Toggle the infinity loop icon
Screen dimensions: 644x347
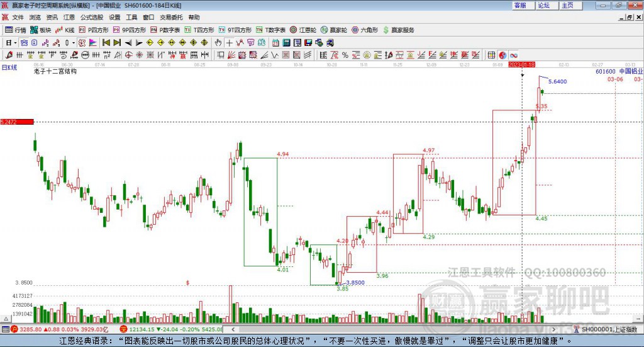point(513,55)
